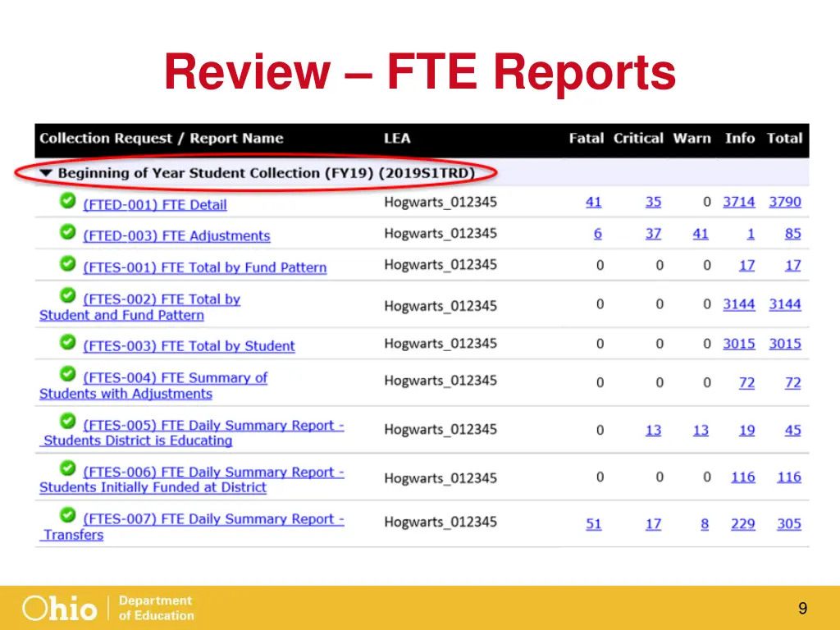
Task: Click Fatal count 51 for Transfers row
Action: (x=594, y=524)
